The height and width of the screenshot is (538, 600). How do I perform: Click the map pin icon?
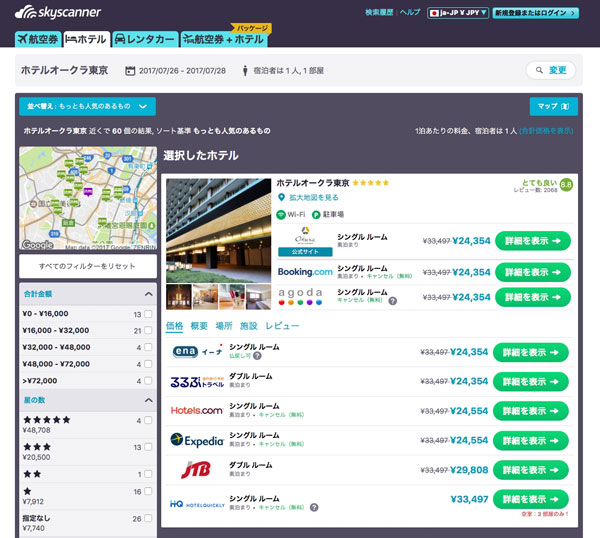(x=281, y=197)
